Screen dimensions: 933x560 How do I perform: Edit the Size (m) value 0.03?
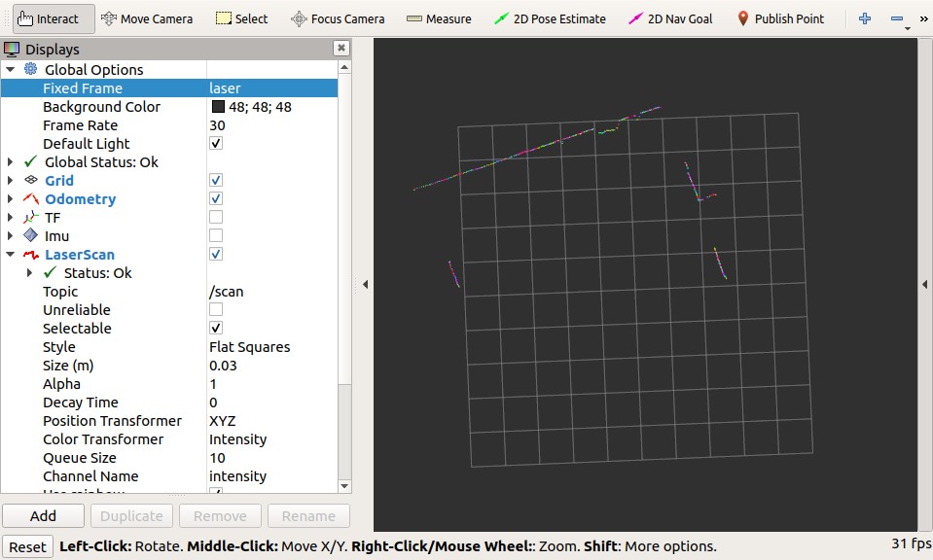tap(272, 365)
